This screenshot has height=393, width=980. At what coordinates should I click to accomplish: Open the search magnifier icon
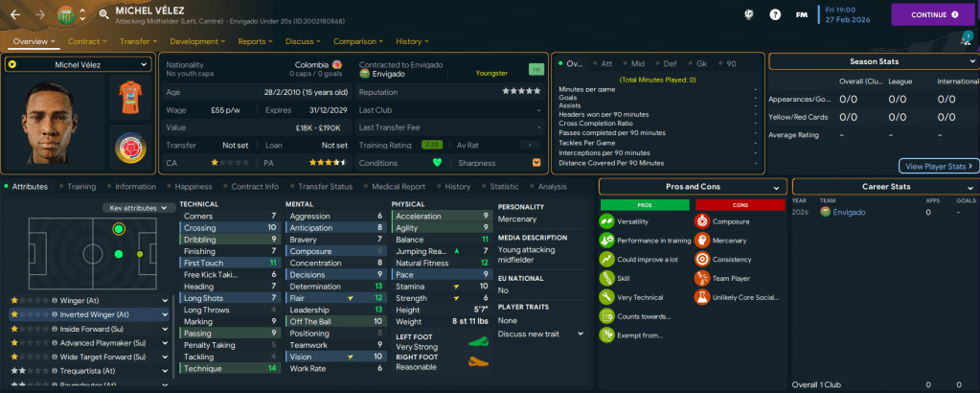[103, 14]
